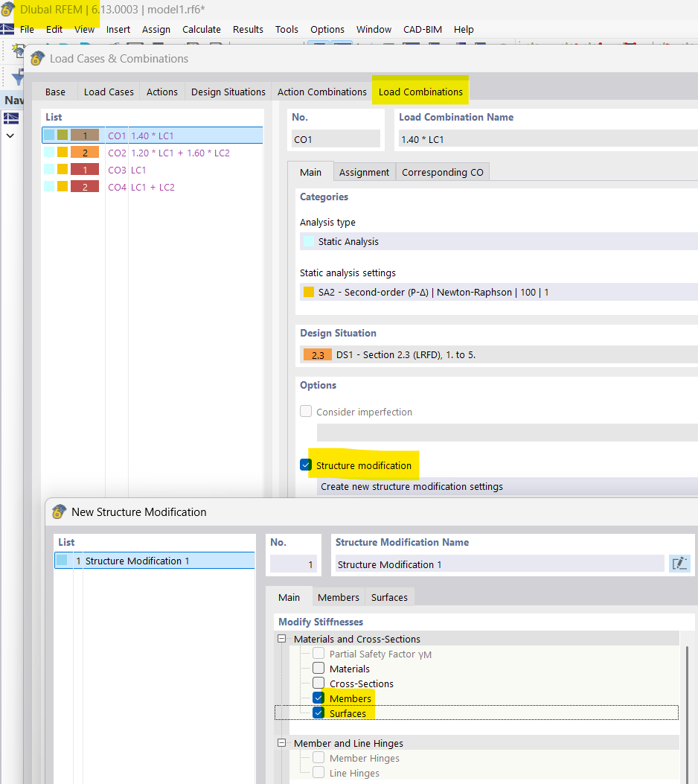This screenshot has width=698, height=784.
Task: Open the Surfaces tab in Structure Modification
Action: pyautogui.click(x=389, y=597)
